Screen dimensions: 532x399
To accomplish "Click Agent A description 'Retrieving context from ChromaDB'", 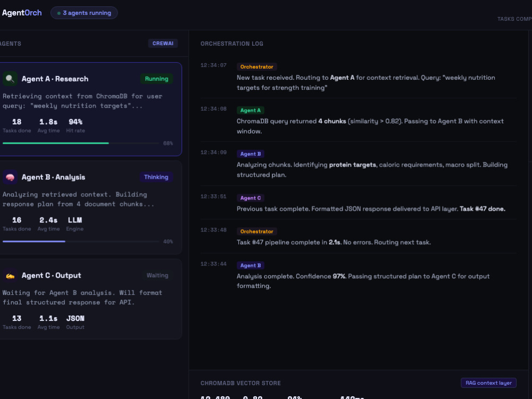I will tap(82, 101).
